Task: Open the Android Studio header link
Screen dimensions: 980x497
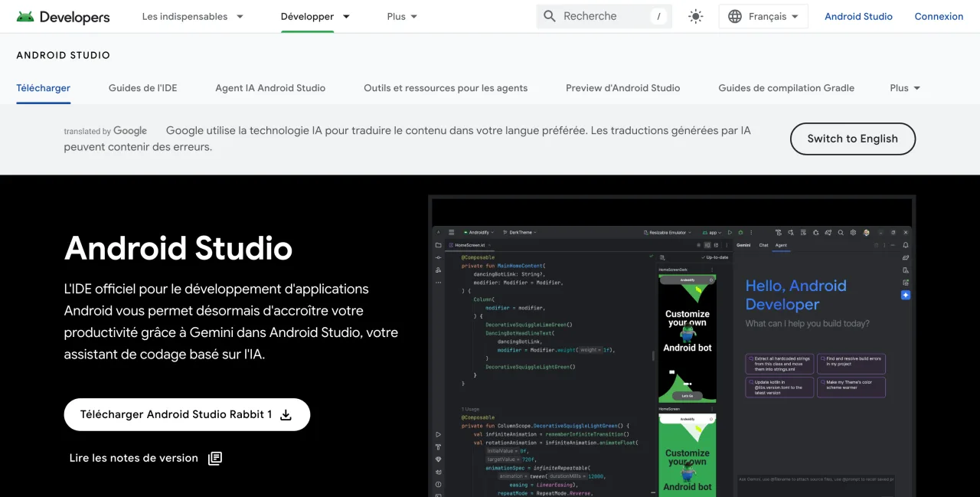Action: coord(858,16)
